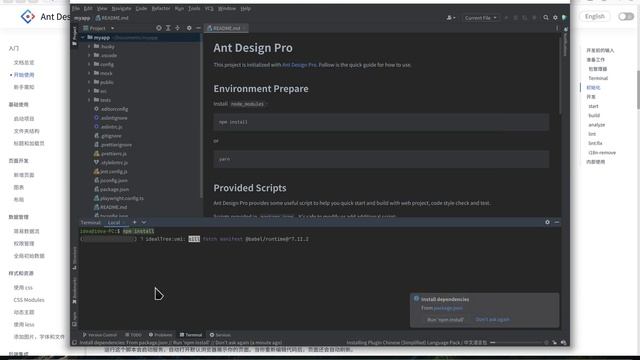Click the user account icon in toolbar
640x360 pixels.
click(451, 18)
